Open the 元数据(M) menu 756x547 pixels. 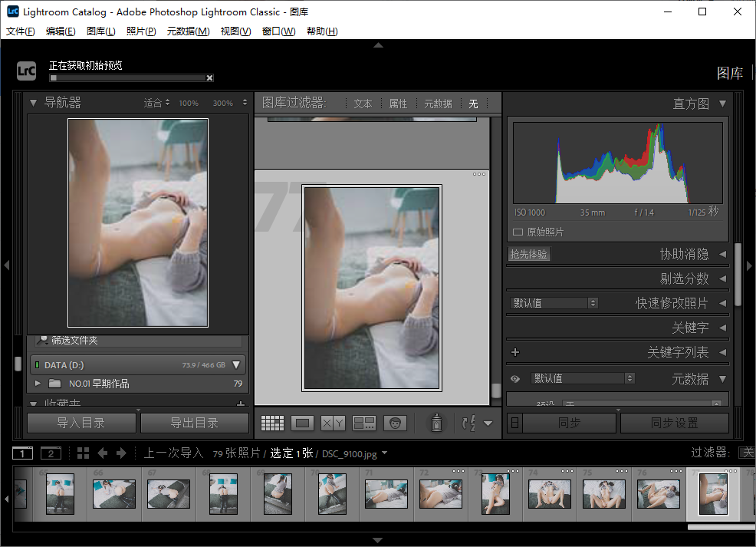[188, 31]
